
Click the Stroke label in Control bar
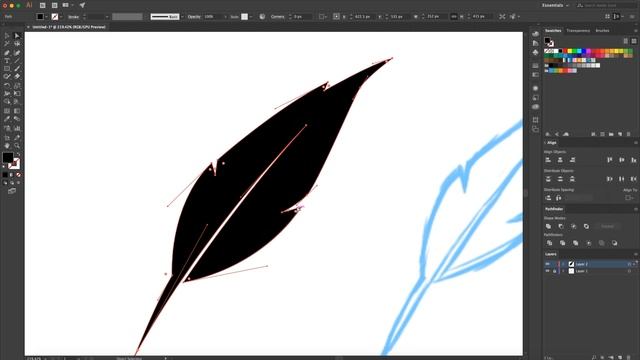[x=73, y=17]
